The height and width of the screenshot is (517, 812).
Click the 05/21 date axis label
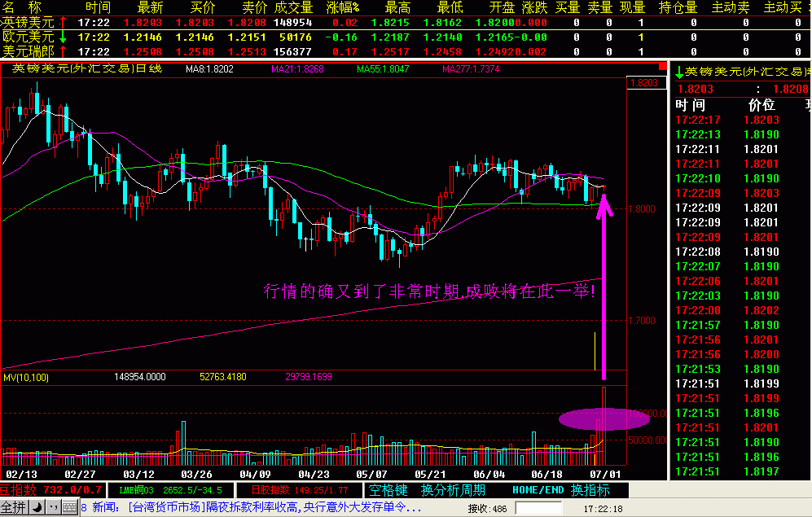tap(430, 475)
